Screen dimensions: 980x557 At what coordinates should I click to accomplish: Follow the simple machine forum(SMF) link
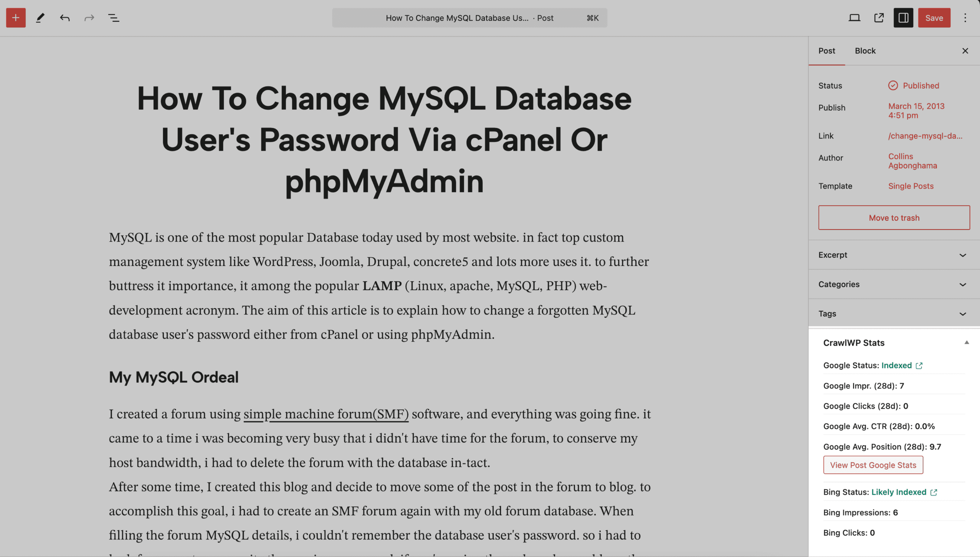(326, 414)
